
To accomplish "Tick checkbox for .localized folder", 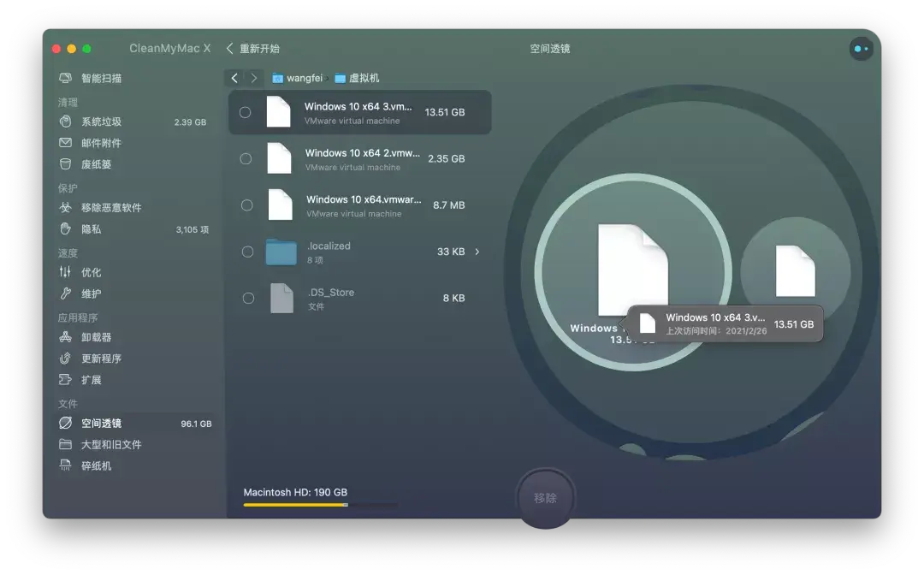I will tap(247, 252).
